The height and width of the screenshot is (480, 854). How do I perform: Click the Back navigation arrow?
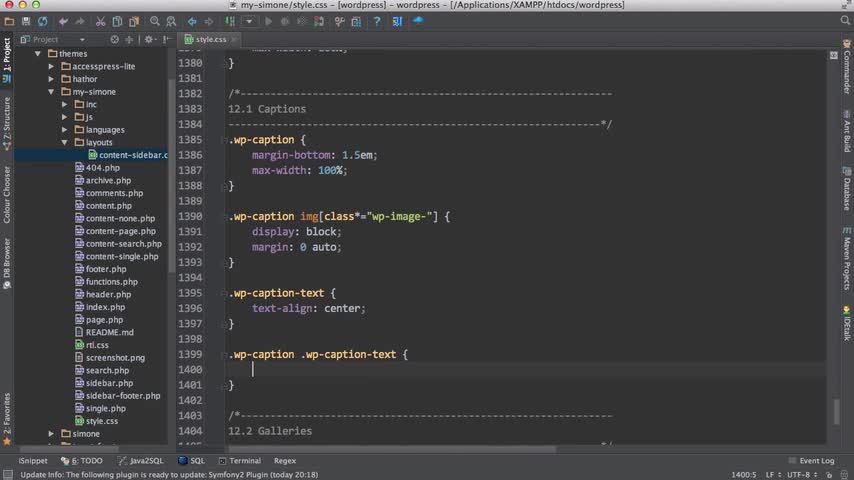pyautogui.click(x=192, y=21)
